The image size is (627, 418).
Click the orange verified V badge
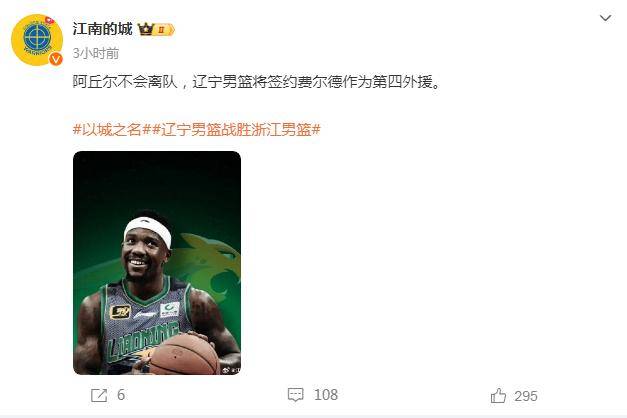click(x=56, y=59)
